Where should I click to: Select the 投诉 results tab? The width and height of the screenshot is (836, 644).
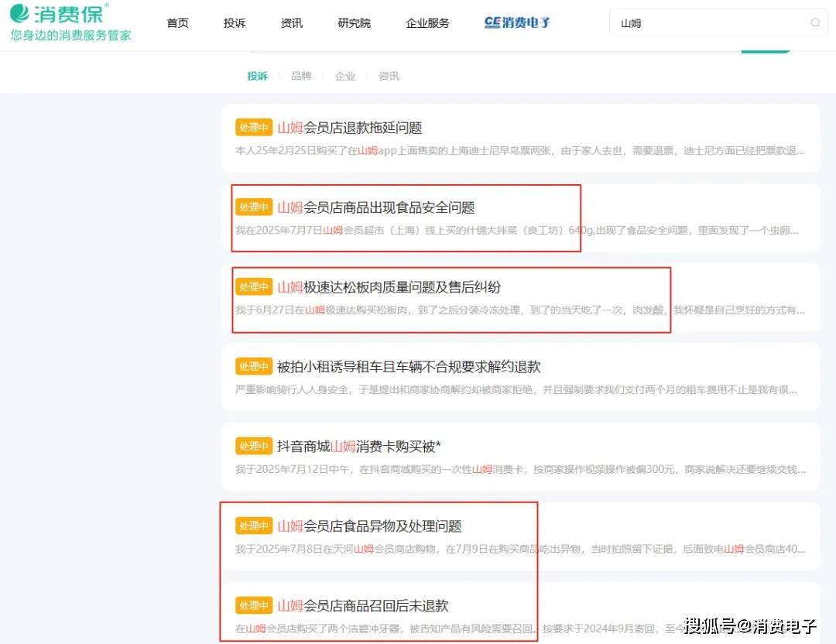point(258,76)
